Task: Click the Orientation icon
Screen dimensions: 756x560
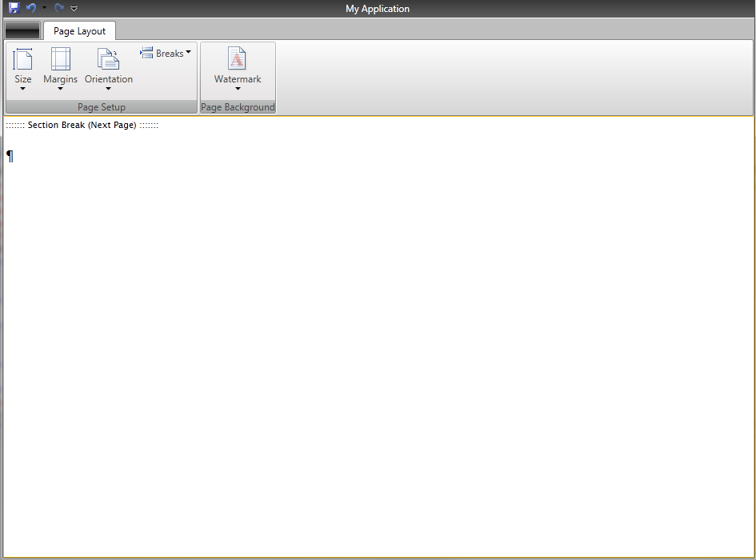Action: [109, 59]
